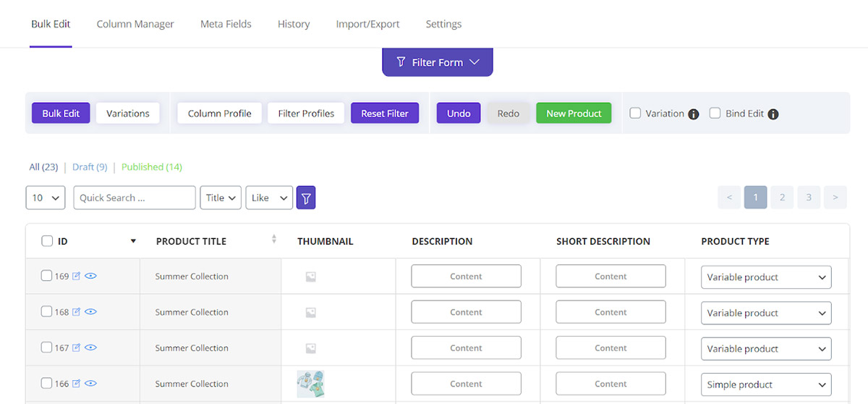Viewport: 868px width, 404px height.
Task: Edit Description content for product 168
Action: point(466,312)
